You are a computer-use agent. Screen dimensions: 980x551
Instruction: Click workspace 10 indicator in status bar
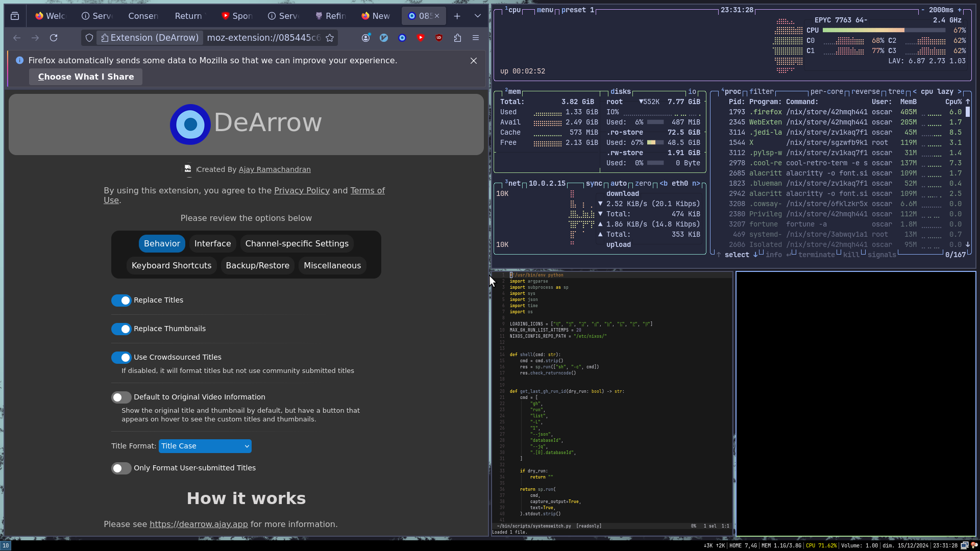click(6, 545)
